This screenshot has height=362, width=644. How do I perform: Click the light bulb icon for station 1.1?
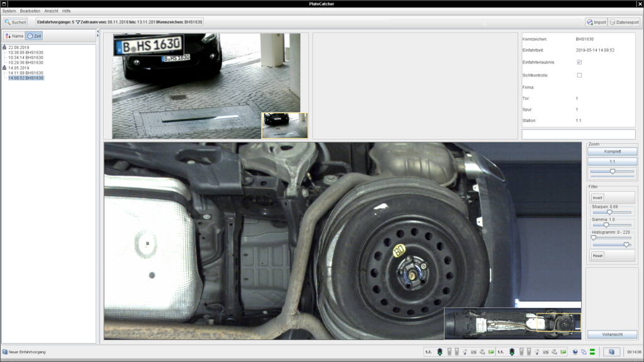pyautogui.click(x=537, y=352)
